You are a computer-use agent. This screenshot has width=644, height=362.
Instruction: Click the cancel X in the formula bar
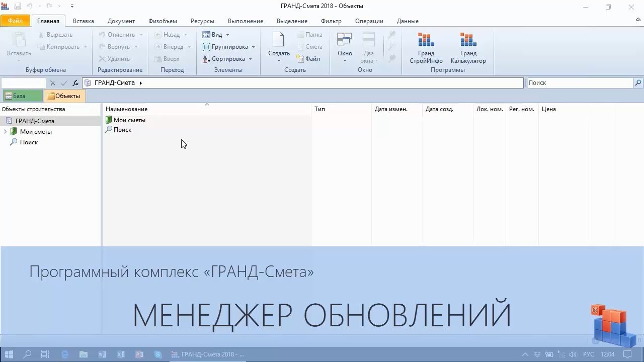53,83
